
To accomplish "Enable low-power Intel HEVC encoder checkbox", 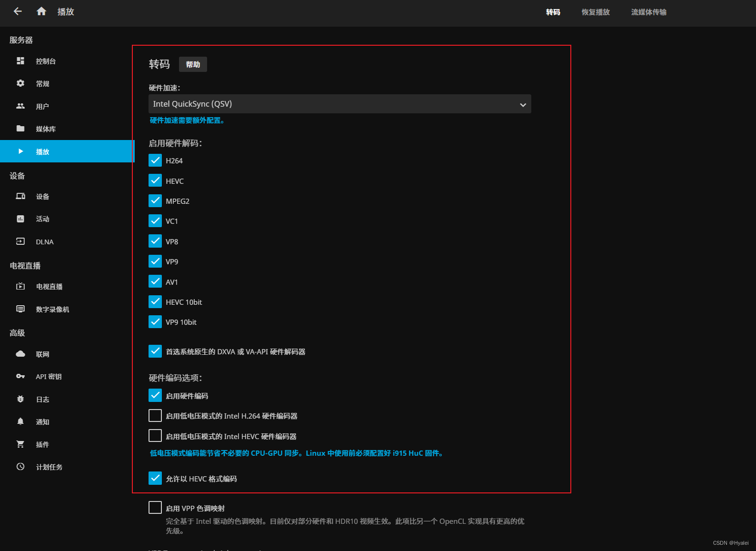I will [x=155, y=436].
